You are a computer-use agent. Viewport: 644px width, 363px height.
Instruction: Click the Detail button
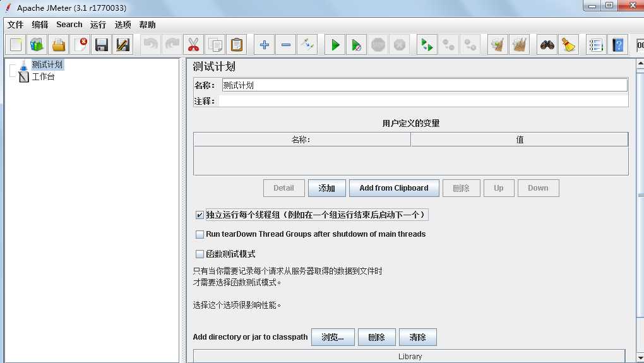(x=284, y=188)
